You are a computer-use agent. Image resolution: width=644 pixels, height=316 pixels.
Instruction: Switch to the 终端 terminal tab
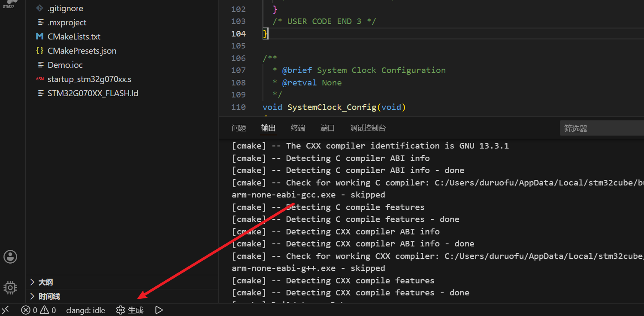298,128
